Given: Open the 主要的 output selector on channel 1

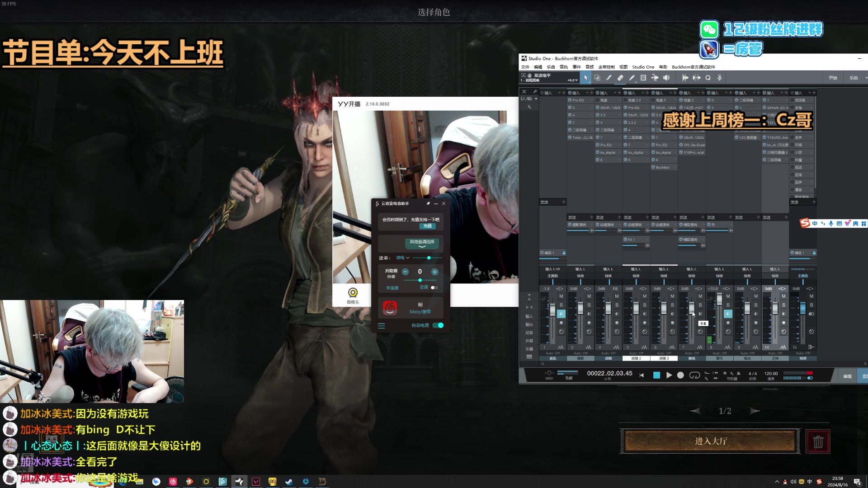Looking at the screenshot, I should click(552, 276).
